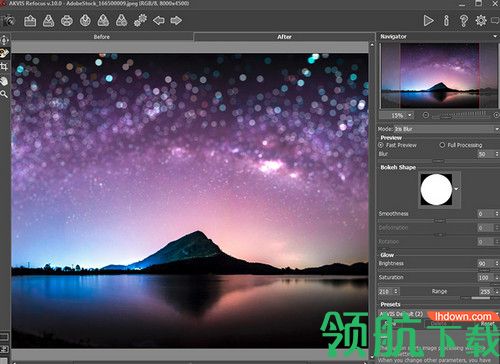The width and height of the screenshot is (500, 364).
Task: Redo with the right arrow icon
Action: tap(176, 21)
